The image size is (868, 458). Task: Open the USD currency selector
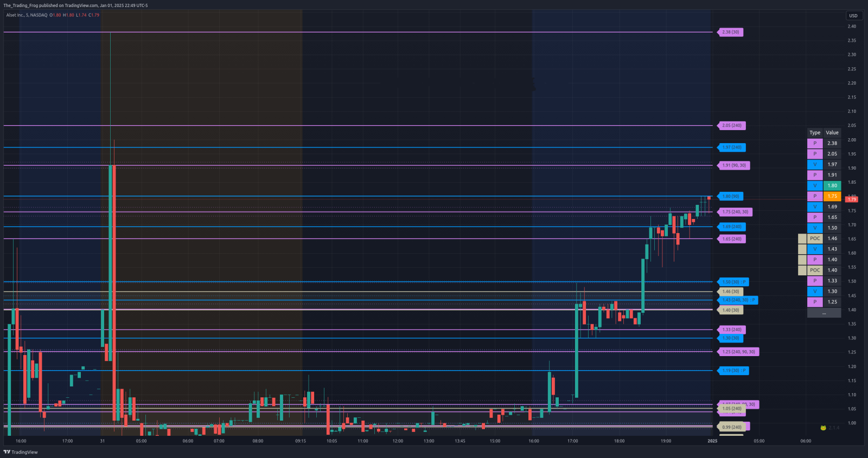tap(853, 16)
